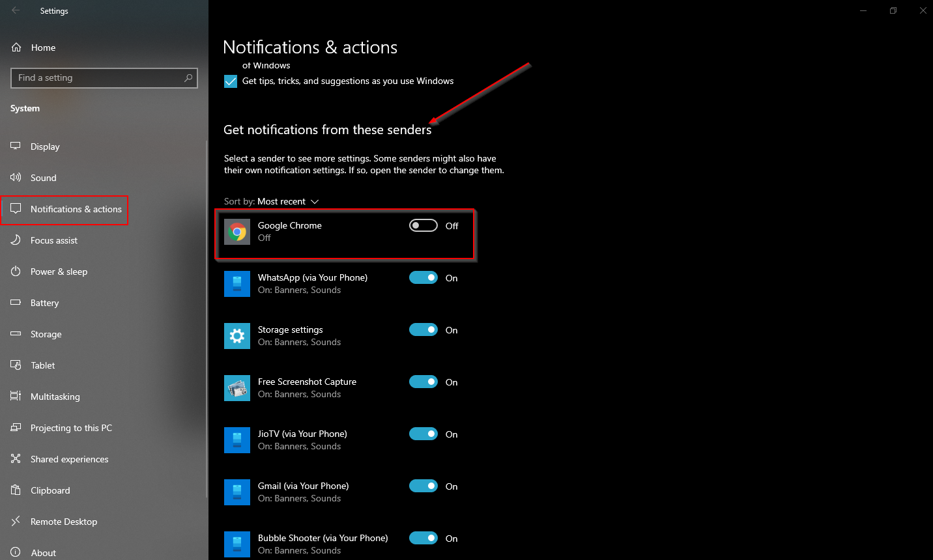933x560 pixels.
Task: Open Home in Settings sidebar
Action: tap(104, 48)
